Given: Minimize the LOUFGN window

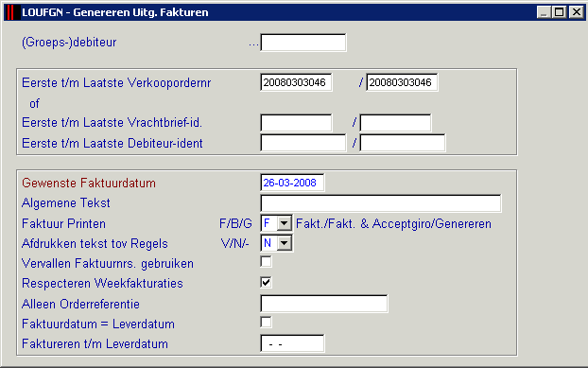Looking at the screenshot, I should pyautogui.click(x=544, y=12).
